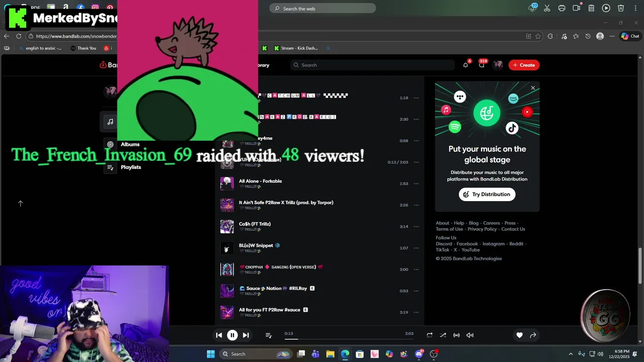The height and width of the screenshot is (362, 644).
Task: Click the scroll-to-top arrow icon
Action: click(x=21, y=203)
